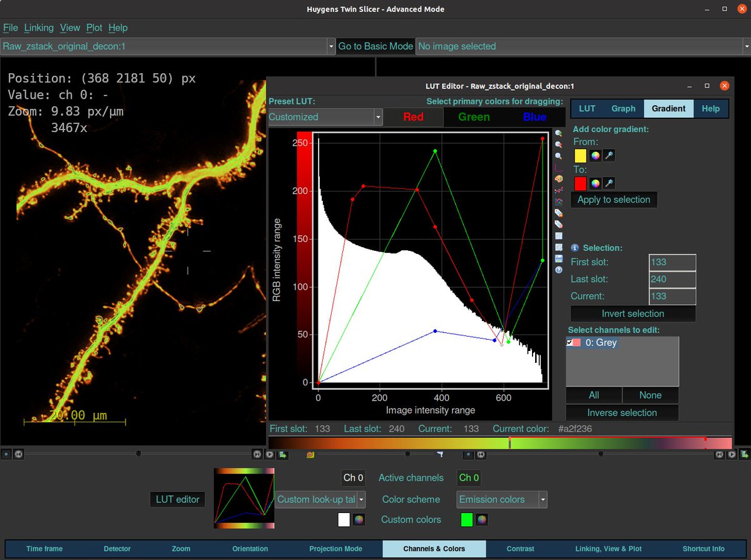Click the zoom-in magnifier icon beside graph

(558, 133)
